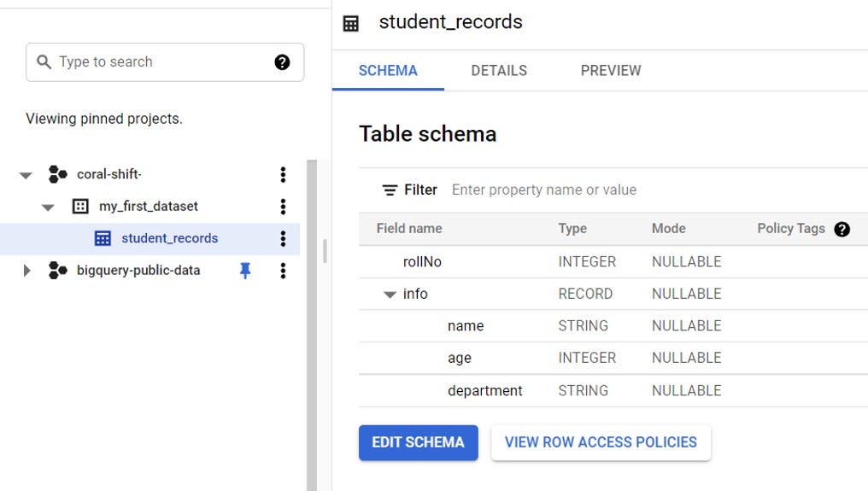Click the panel resize handle
Screen dimensions: 868x491
[325, 251]
